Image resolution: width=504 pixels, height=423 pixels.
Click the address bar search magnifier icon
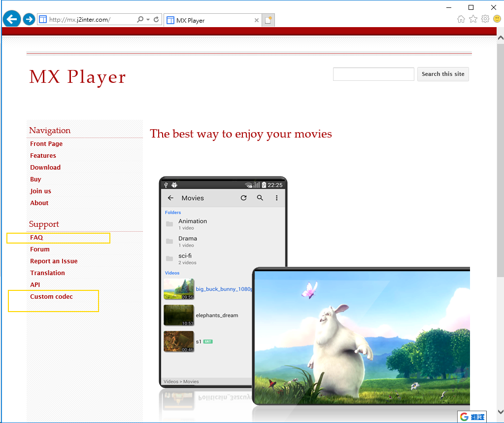click(140, 20)
